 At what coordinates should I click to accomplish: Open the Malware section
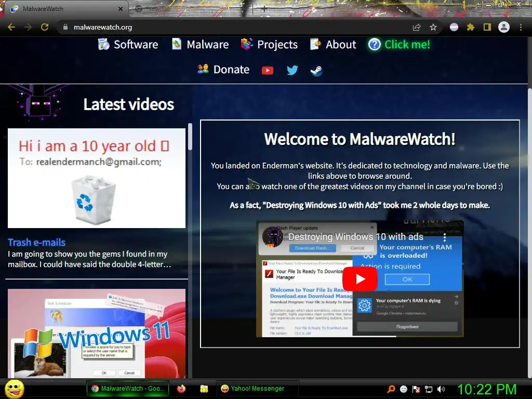click(x=200, y=45)
